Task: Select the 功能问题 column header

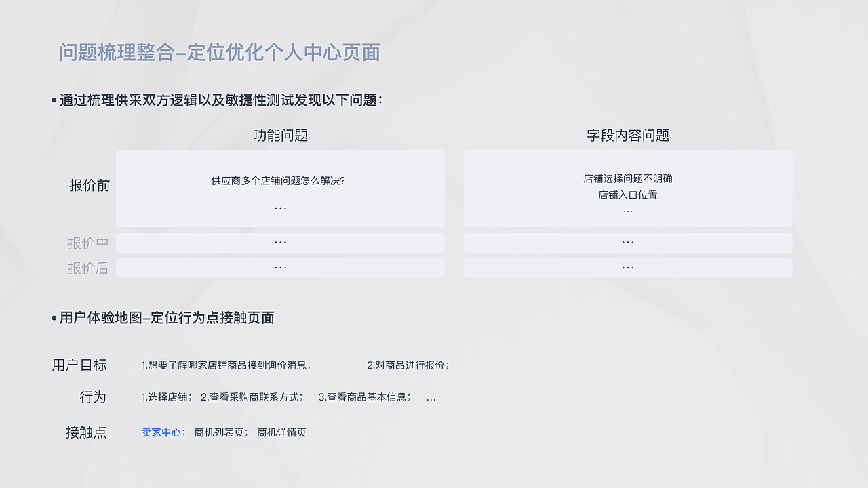Action: point(281,136)
